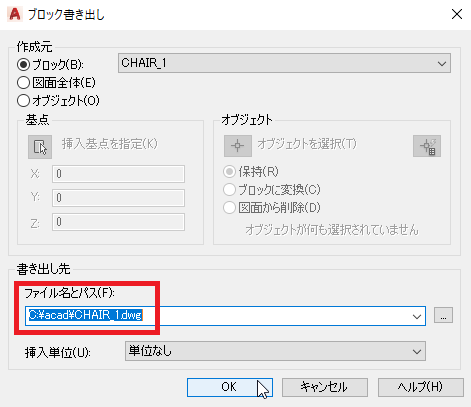Confirm with the OK button
The image size is (471, 407).
(230, 387)
